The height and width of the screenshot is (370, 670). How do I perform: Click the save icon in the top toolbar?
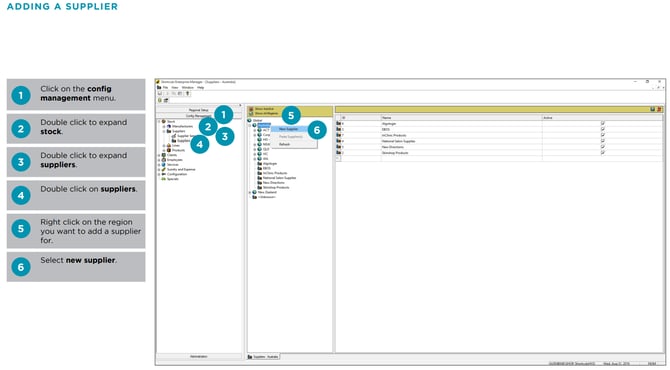click(x=160, y=93)
